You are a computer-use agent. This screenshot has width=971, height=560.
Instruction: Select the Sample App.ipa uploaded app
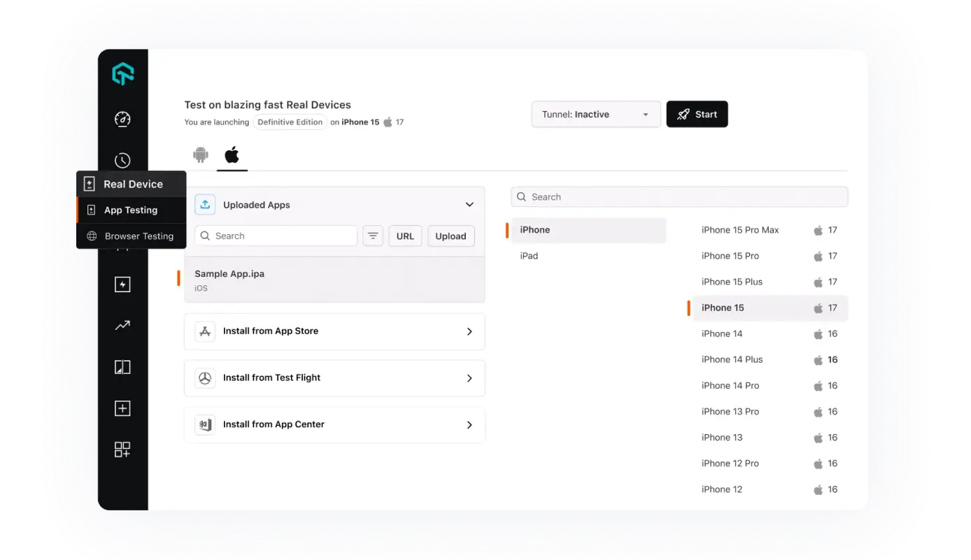(334, 280)
